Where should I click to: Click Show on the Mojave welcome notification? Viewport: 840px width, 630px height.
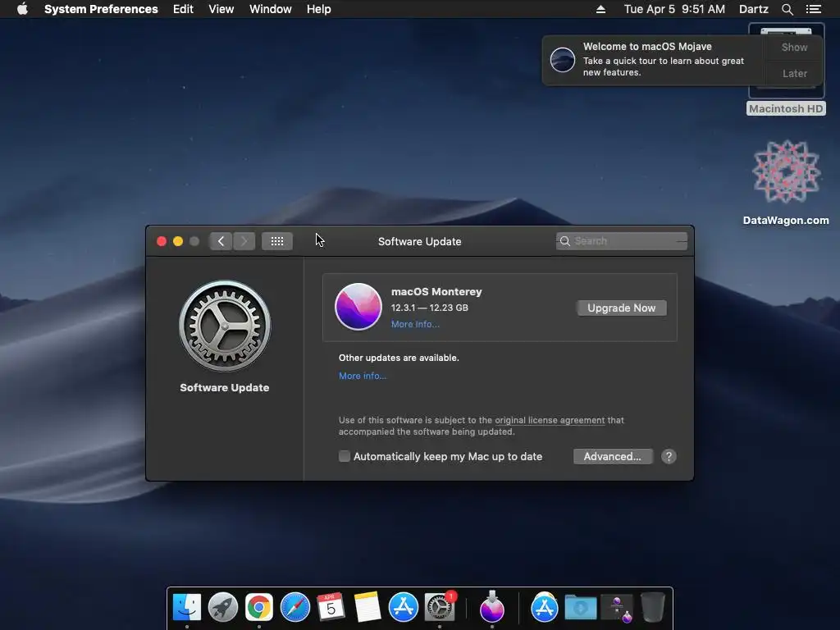(794, 47)
